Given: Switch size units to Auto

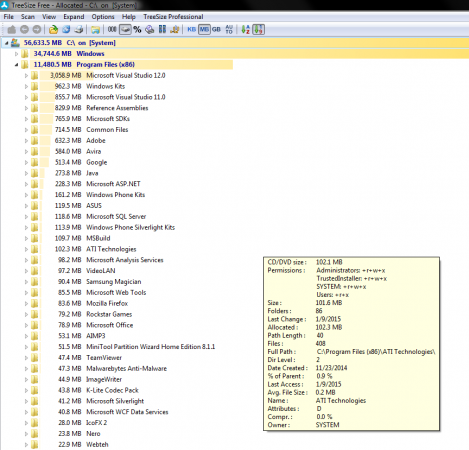Looking at the screenshot, I should click(229, 30).
